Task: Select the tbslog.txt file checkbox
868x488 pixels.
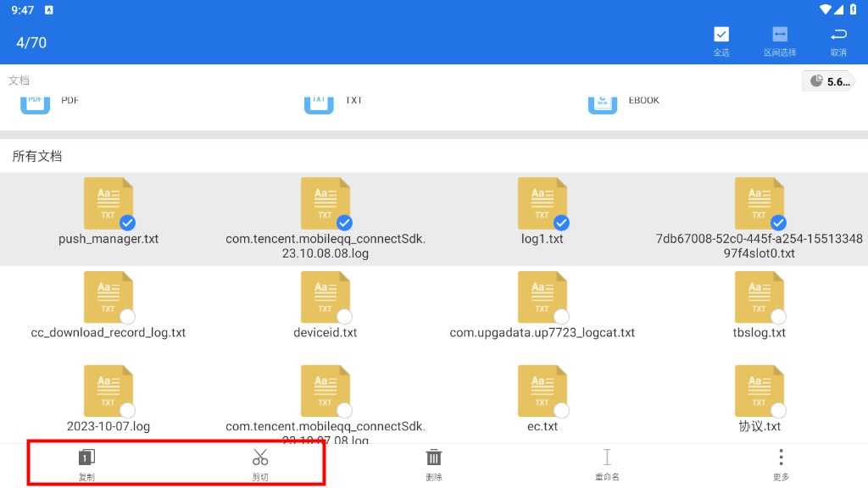Action: tap(778, 317)
